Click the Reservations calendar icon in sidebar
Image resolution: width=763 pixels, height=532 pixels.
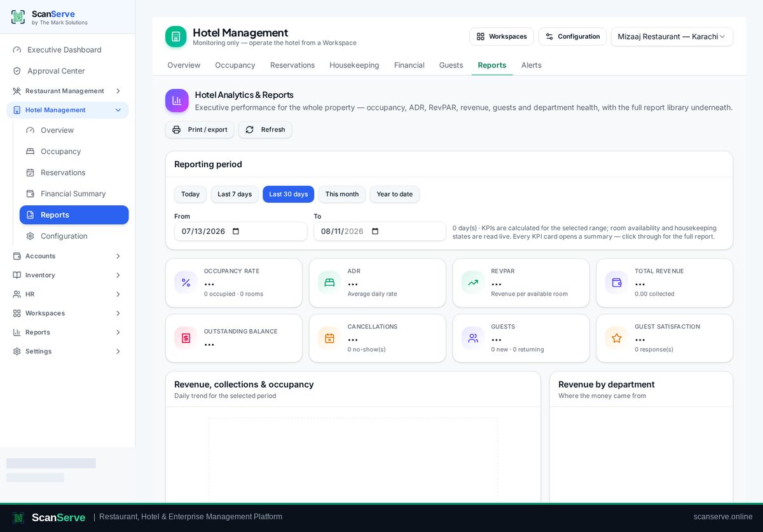click(30, 172)
